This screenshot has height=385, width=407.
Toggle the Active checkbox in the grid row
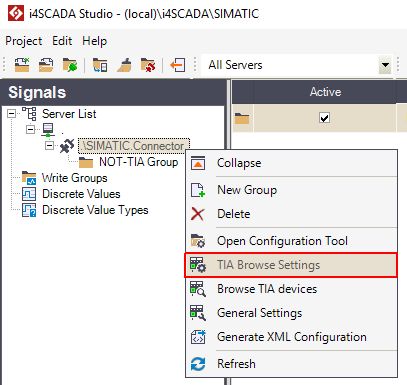pos(324,118)
